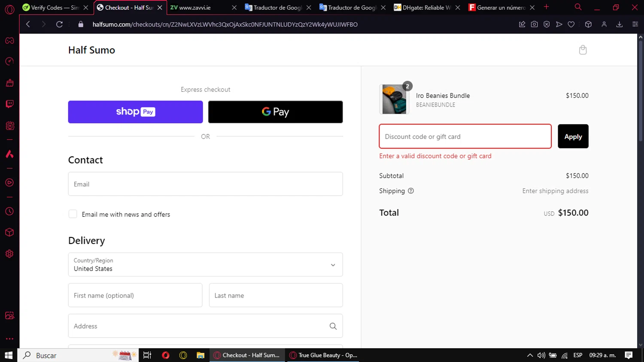The image size is (644, 362).
Task: Click the browser address bar URL
Action: pos(225,24)
